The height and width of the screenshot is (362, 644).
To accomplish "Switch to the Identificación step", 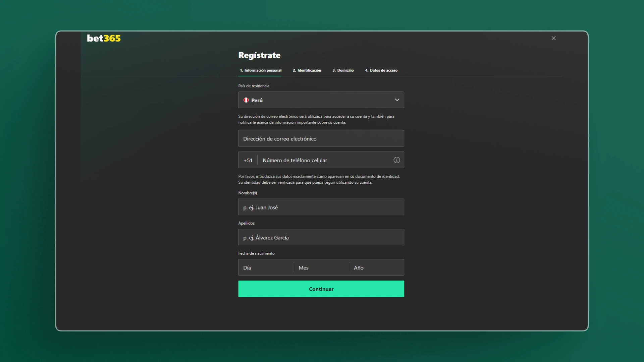I will tap(307, 70).
